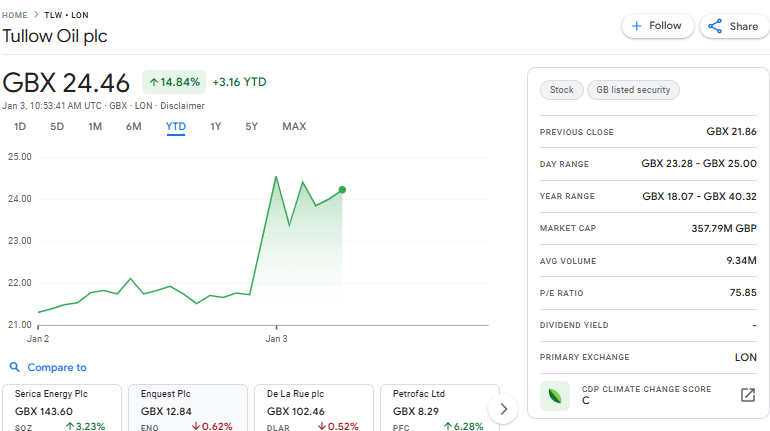Click the 14.84% change badge
This screenshot has height=431, width=770.
pyautogui.click(x=174, y=82)
